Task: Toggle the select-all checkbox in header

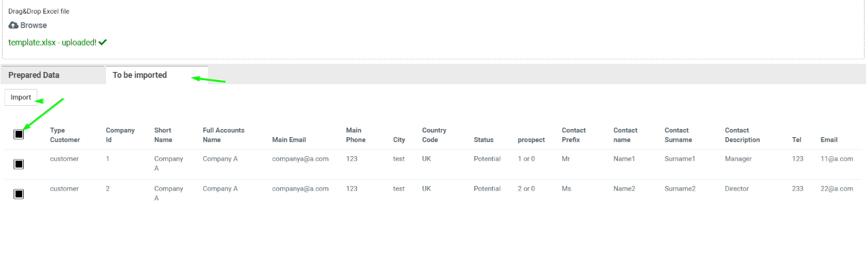Action: click(x=19, y=134)
